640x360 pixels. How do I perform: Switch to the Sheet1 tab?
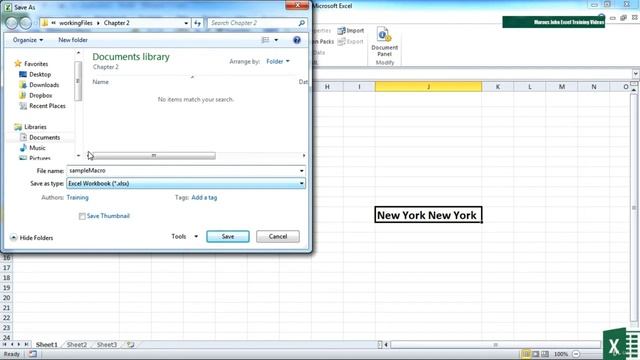coord(47,344)
